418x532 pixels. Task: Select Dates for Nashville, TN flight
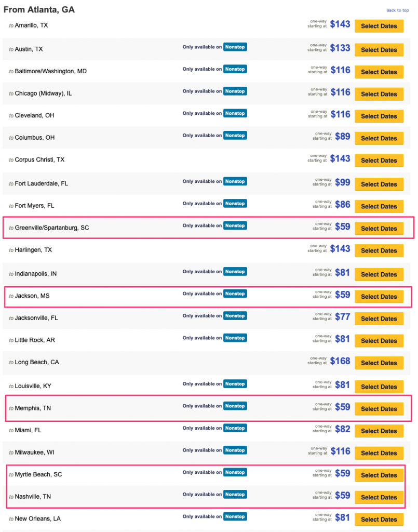tap(379, 497)
